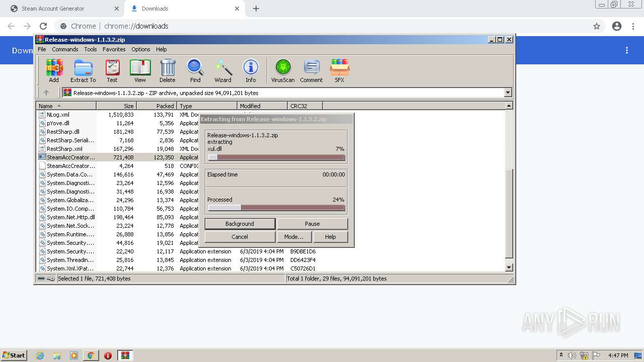This screenshot has height=362, width=644.
Task: Open a new Chrome tab
Action: coord(256,9)
